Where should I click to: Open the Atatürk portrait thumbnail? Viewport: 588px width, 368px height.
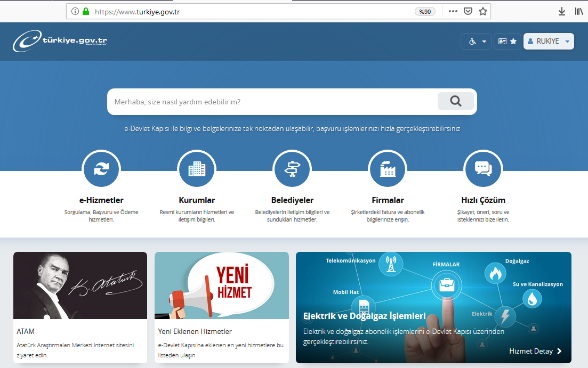tap(80, 285)
